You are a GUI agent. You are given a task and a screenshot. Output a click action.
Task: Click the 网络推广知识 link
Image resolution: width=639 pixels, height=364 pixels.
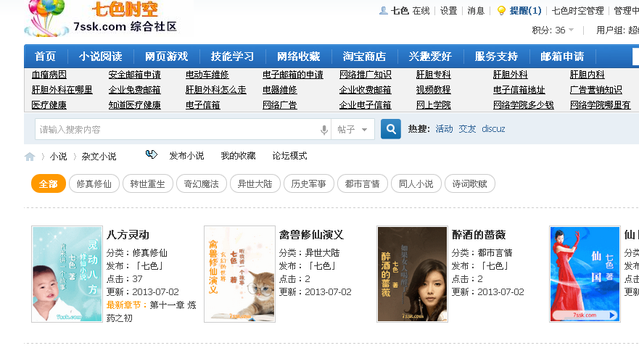(366, 75)
